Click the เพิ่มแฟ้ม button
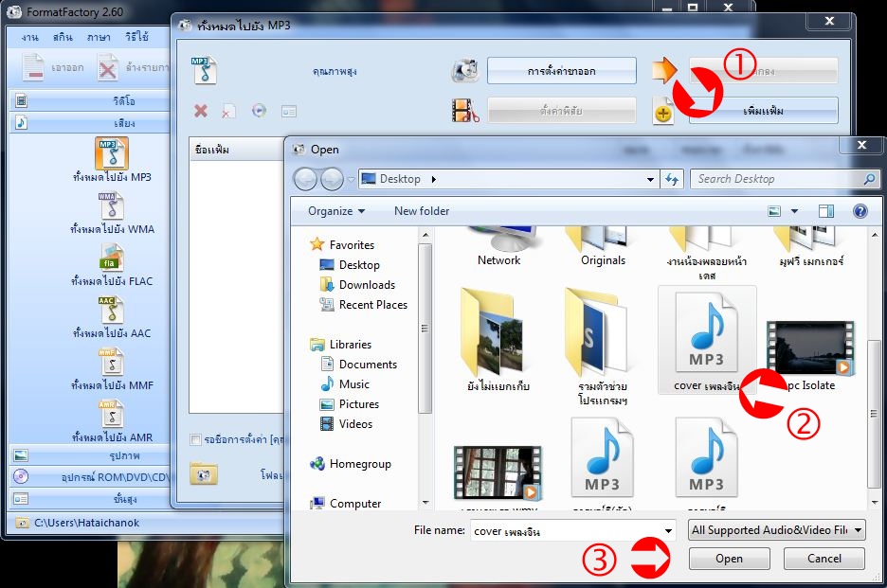This screenshot has height=588, width=887. tap(763, 110)
